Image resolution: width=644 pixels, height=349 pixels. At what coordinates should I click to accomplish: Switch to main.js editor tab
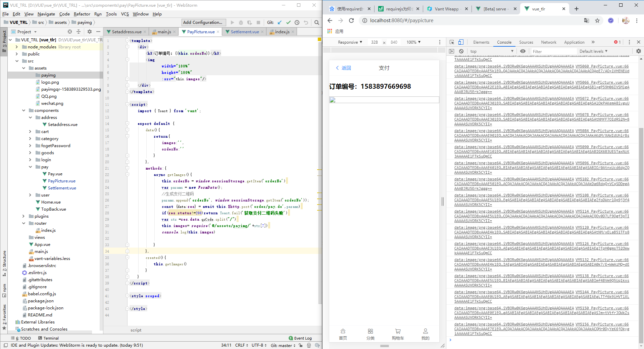164,32
